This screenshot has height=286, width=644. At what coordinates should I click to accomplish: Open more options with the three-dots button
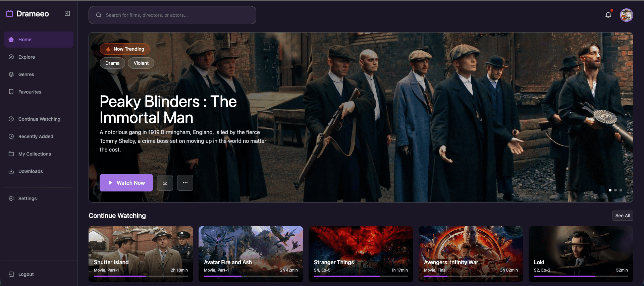(x=185, y=183)
